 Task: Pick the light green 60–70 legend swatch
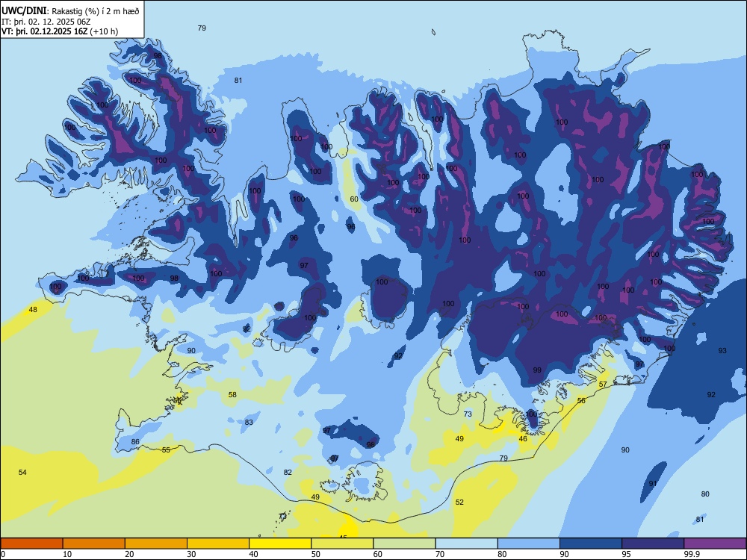[404, 544]
